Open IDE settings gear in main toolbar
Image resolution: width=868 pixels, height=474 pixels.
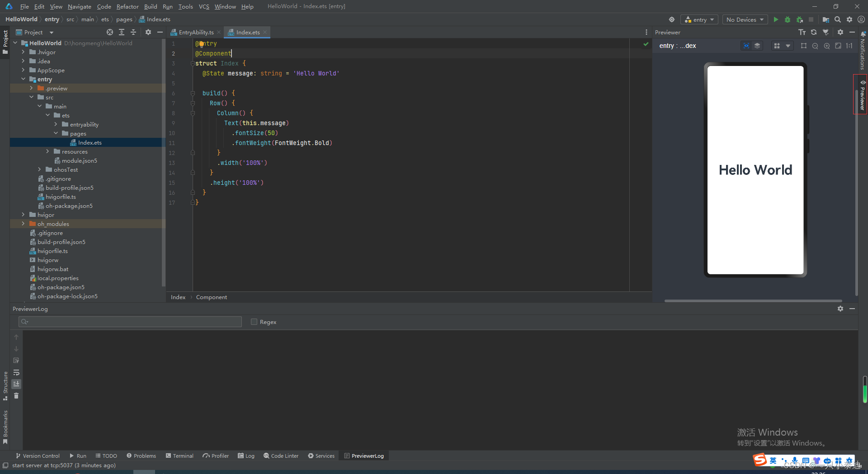tap(849, 19)
